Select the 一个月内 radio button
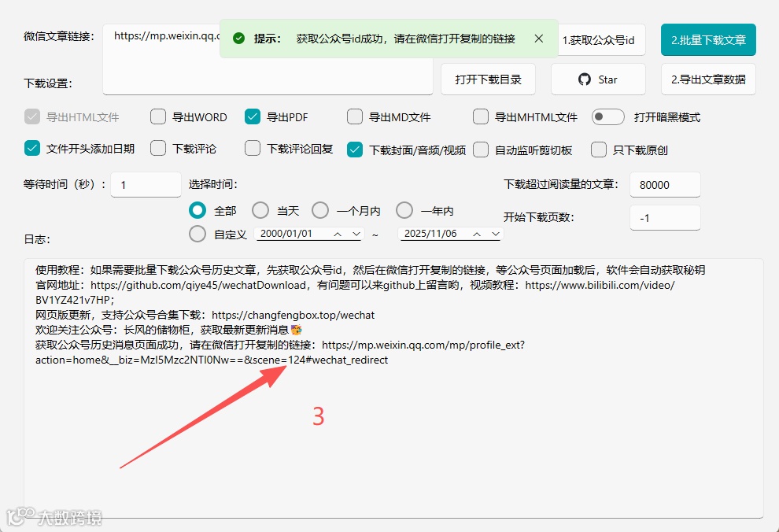 coord(320,211)
